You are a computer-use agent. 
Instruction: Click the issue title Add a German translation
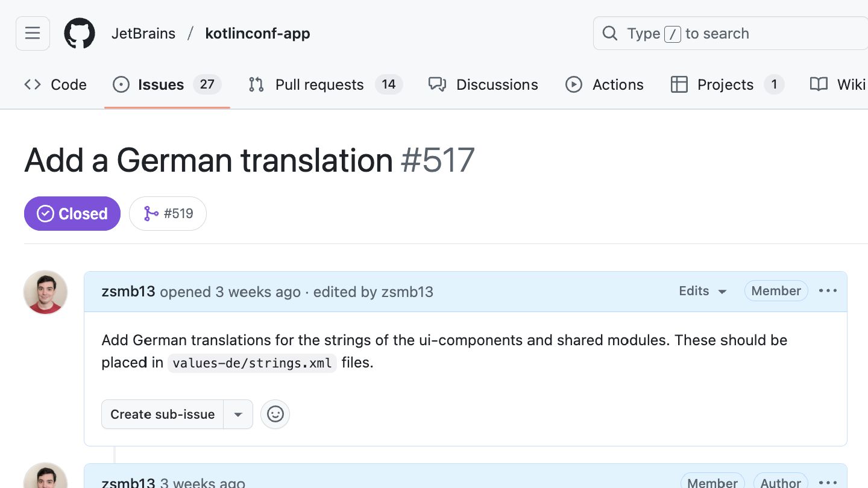point(209,160)
